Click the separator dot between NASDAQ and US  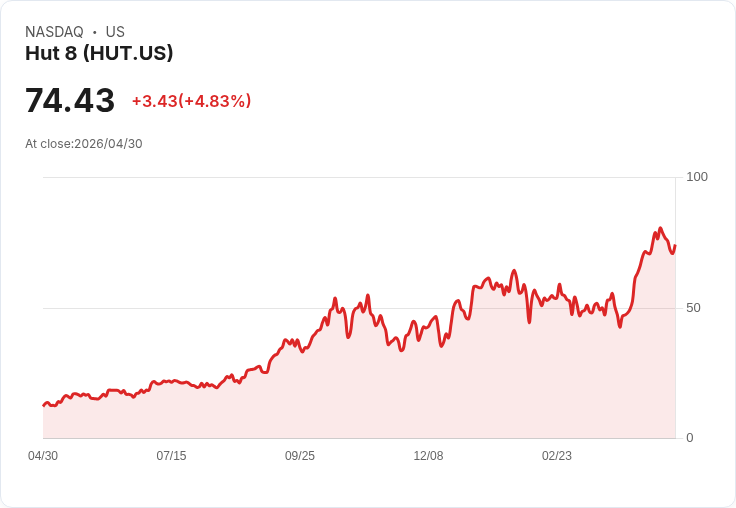click(95, 32)
